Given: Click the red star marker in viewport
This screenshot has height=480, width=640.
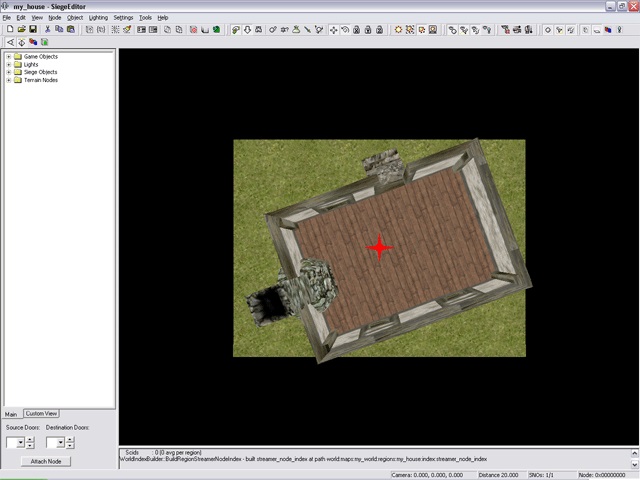Looking at the screenshot, I should [x=379, y=248].
